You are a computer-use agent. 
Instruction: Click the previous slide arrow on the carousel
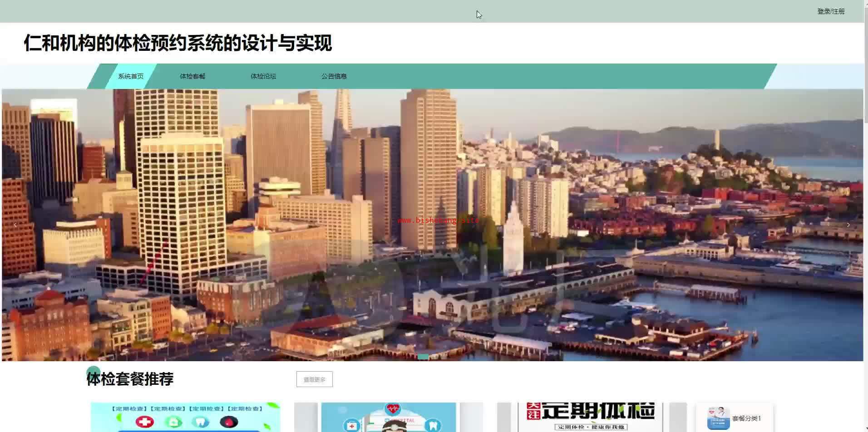coord(15,225)
